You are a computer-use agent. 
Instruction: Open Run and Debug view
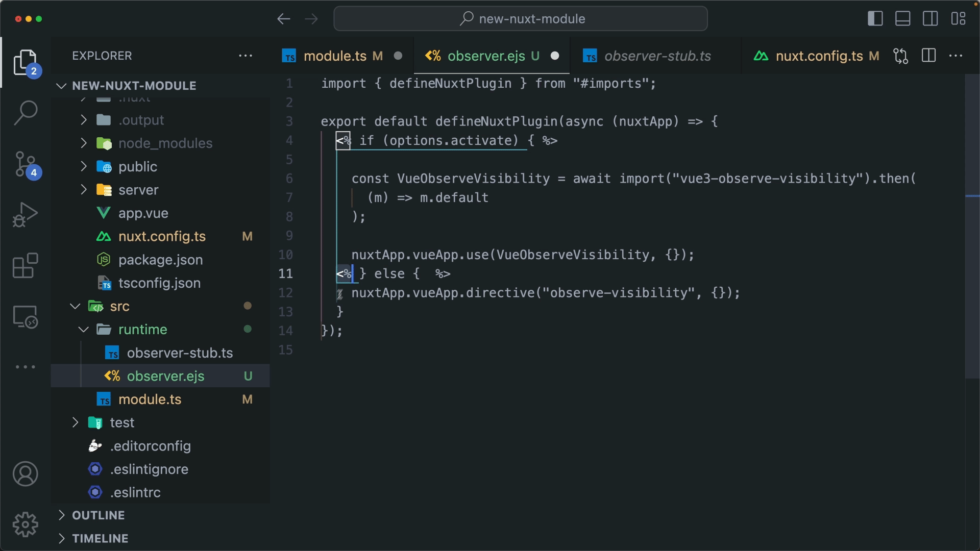[26, 215]
